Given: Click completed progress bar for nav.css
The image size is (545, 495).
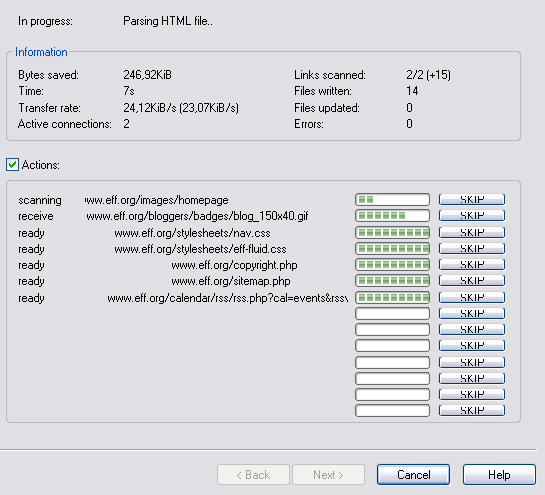Looking at the screenshot, I should point(392,232).
